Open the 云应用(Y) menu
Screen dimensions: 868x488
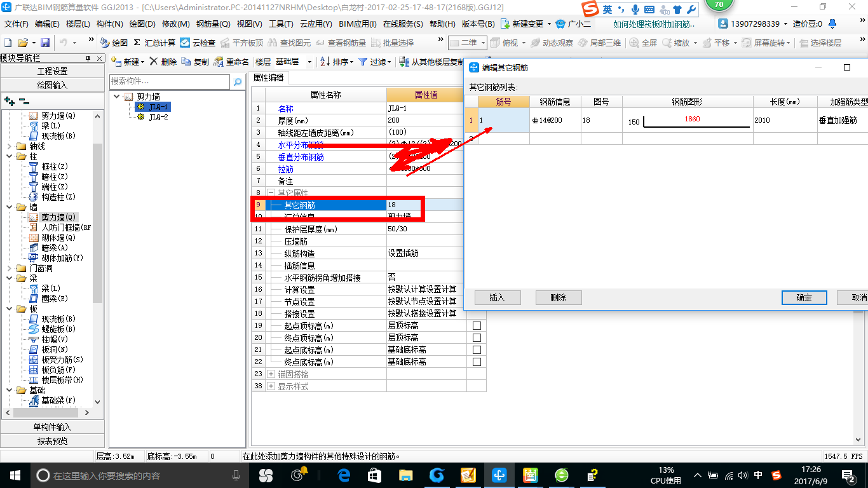(x=316, y=24)
